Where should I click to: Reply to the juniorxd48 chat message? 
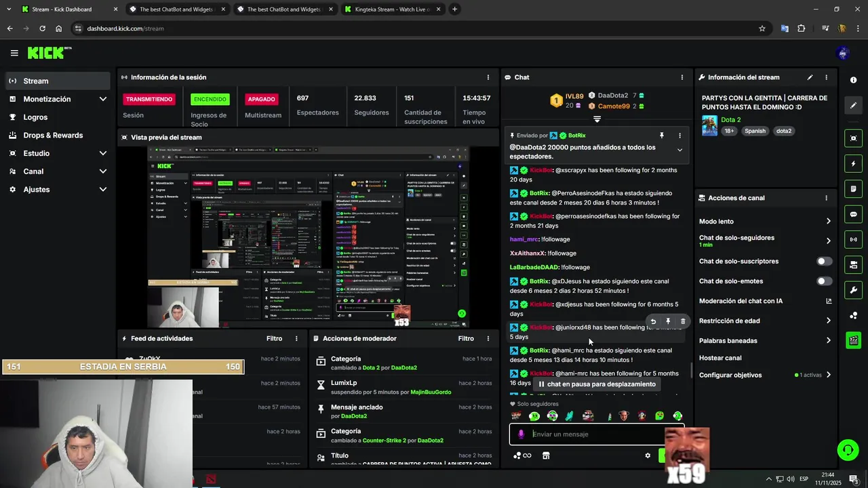click(x=653, y=322)
